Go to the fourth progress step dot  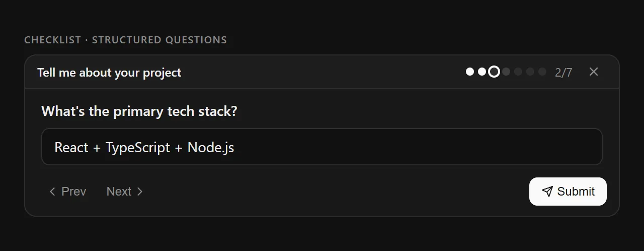[506, 72]
